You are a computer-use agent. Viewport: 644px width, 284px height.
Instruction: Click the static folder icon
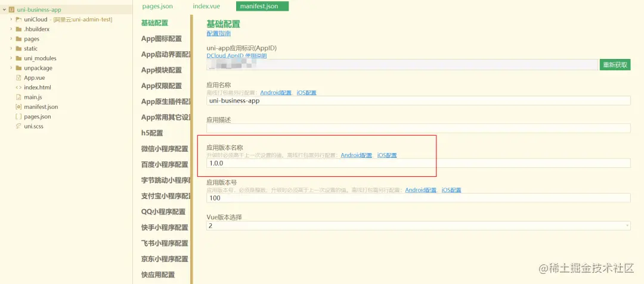(x=18, y=48)
